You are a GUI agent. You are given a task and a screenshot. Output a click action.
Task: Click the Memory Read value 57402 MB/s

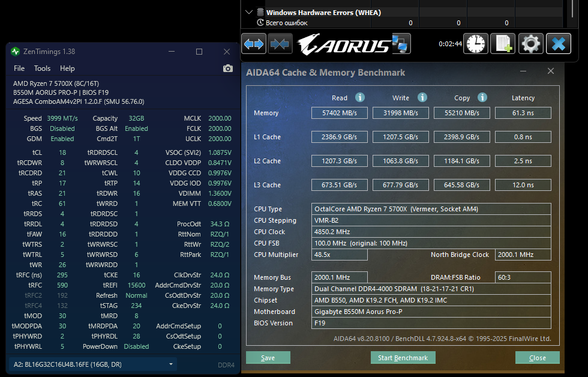(x=340, y=113)
